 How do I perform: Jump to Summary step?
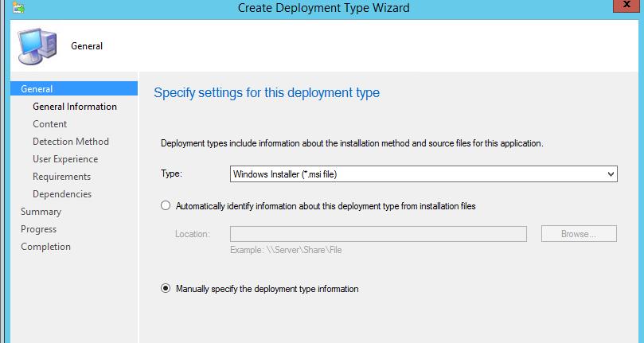coord(41,212)
